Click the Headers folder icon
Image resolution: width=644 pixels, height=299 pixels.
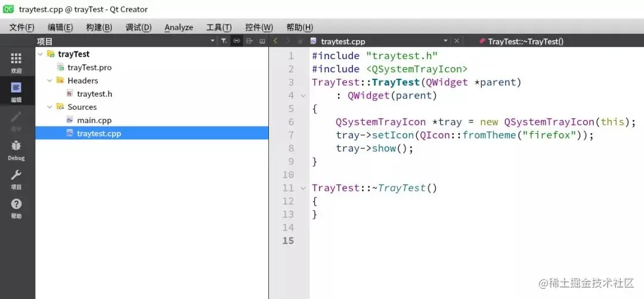pyautogui.click(x=60, y=81)
